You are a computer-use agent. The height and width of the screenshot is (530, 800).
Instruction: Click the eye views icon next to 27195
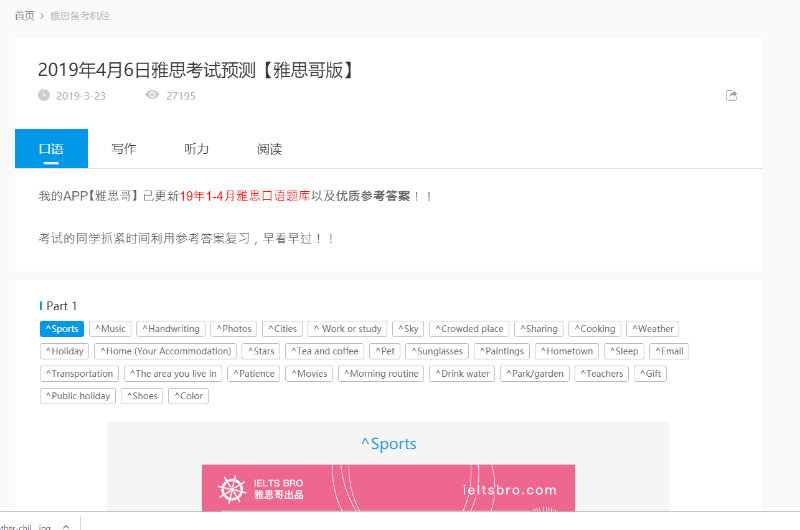tap(152, 95)
